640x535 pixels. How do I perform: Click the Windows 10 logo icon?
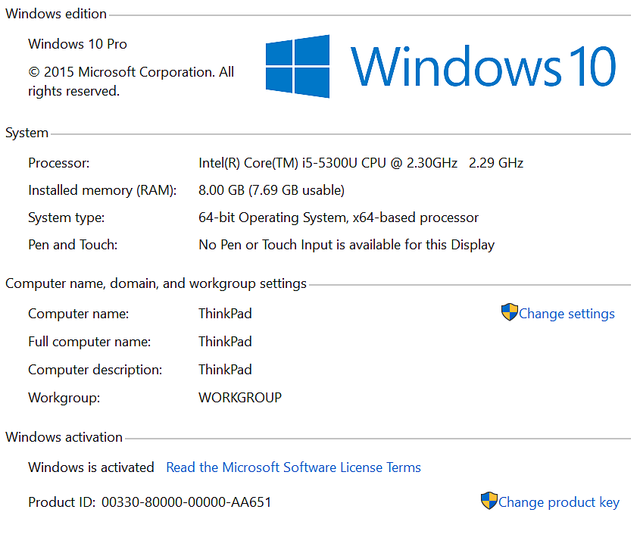[x=298, y=66]
